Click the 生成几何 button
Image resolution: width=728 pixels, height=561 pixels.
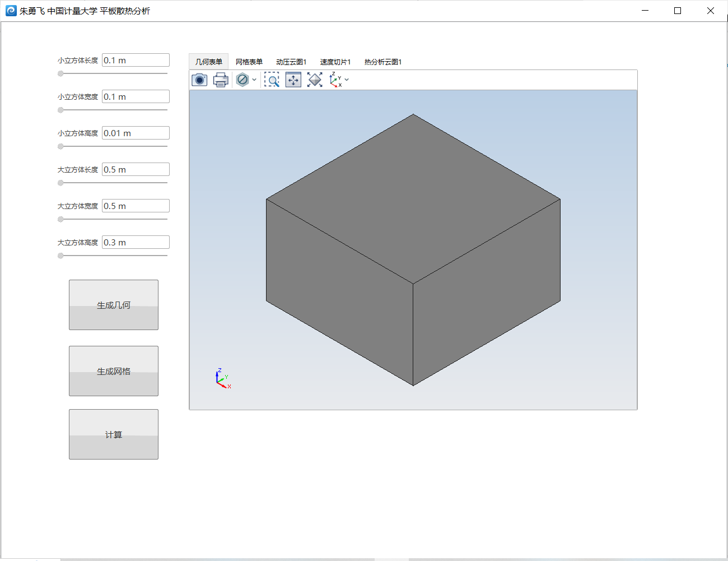point(114,305)
